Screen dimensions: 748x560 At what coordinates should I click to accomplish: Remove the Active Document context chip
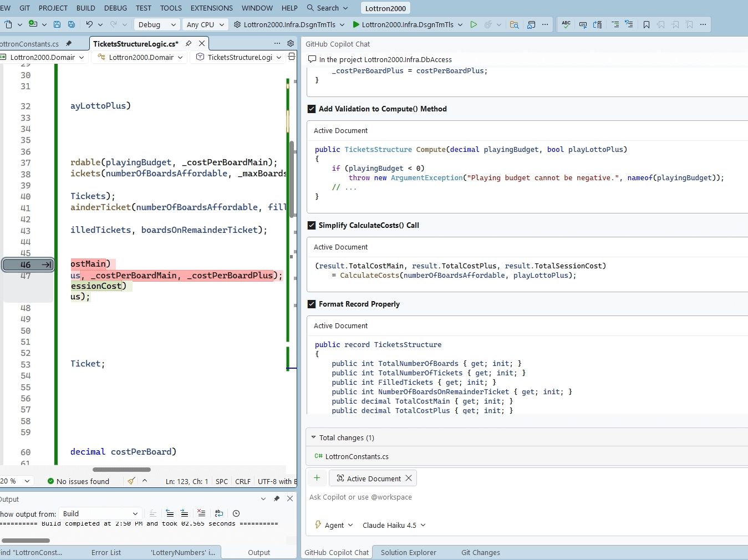click(409, 478)
